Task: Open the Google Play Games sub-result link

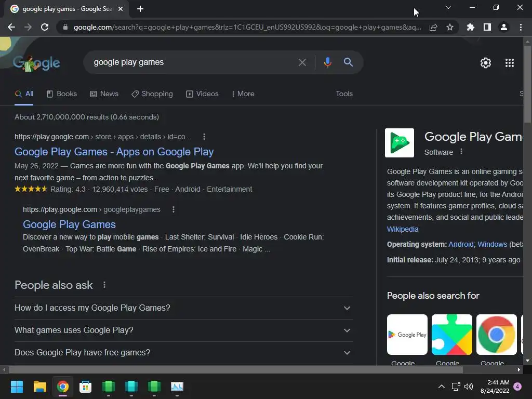Action: pos(69,224)
